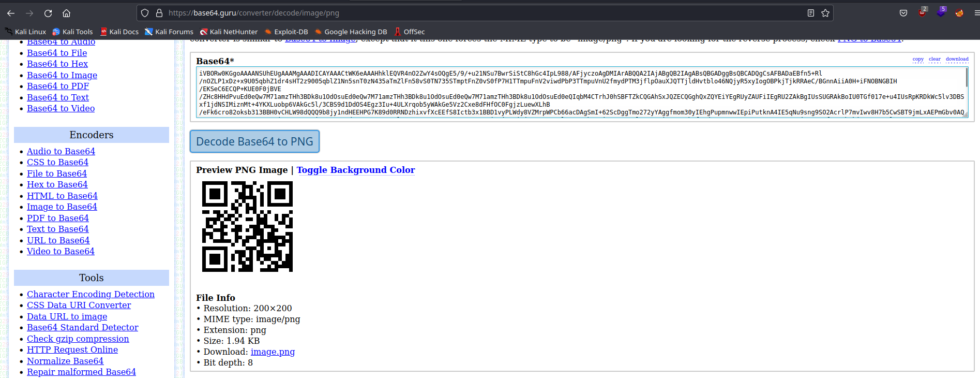
Task: Toggle Reader View in address bar
Action: tap(811, 13)
